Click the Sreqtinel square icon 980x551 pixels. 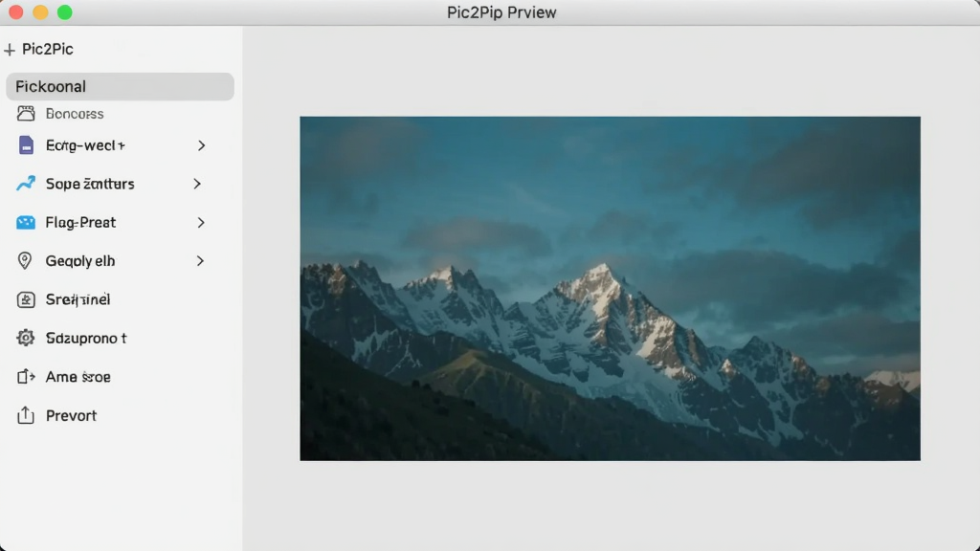pos(26,299)
